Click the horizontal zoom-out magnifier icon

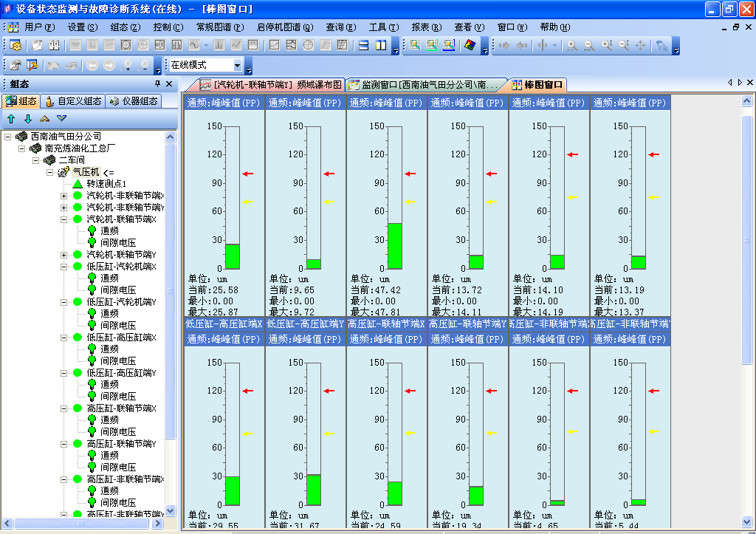click(589, 46)
